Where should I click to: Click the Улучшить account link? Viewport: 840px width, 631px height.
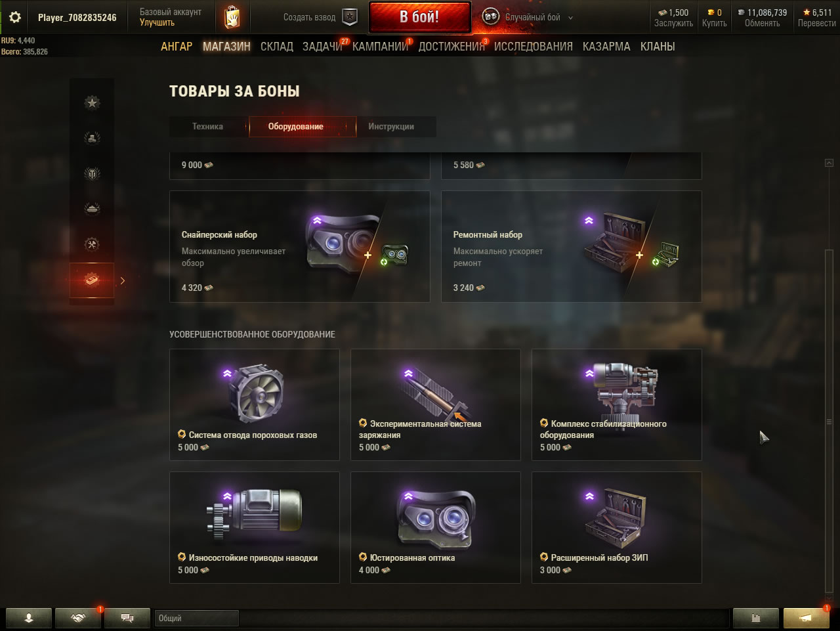tap(157, 22)
